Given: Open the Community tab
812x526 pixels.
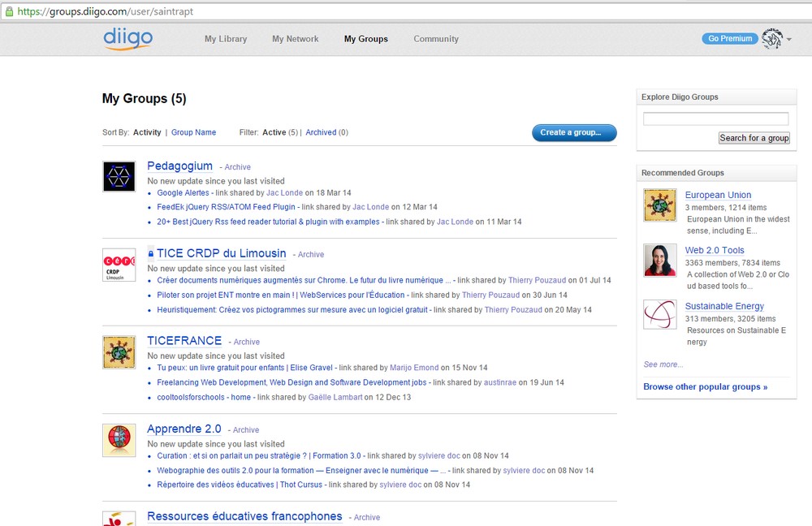Looking at the screenshot, I should pos(436,39).
